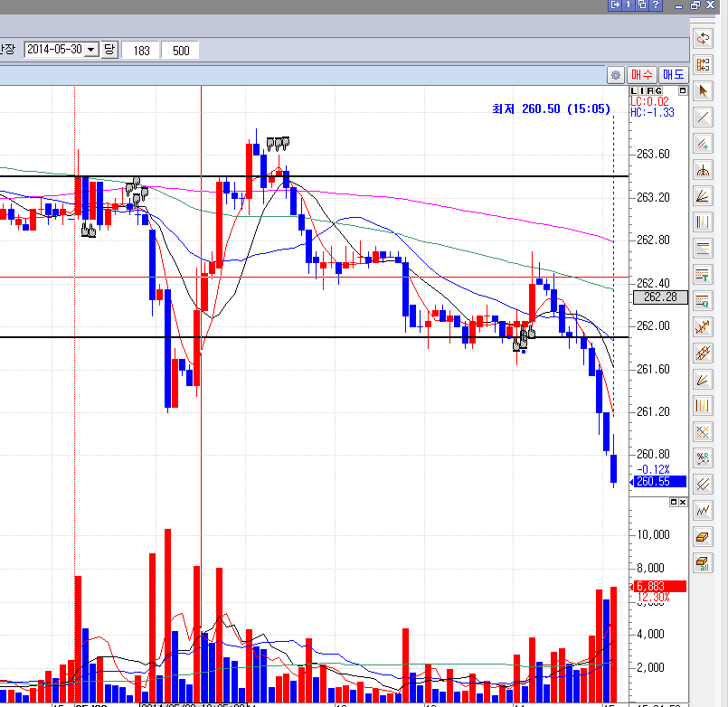Click the 당 button beside the date
728x707 pixels.
[109, 49]
